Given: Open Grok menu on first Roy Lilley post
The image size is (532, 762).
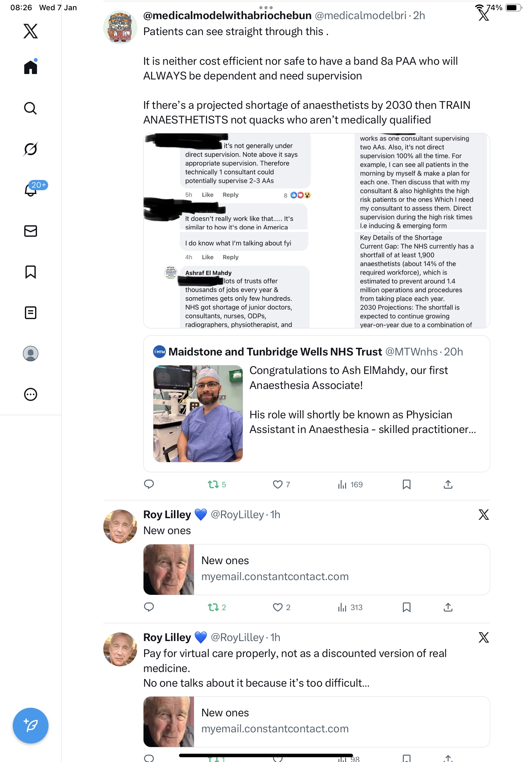Looking at the screenshot, I should (x=484, y=514).
